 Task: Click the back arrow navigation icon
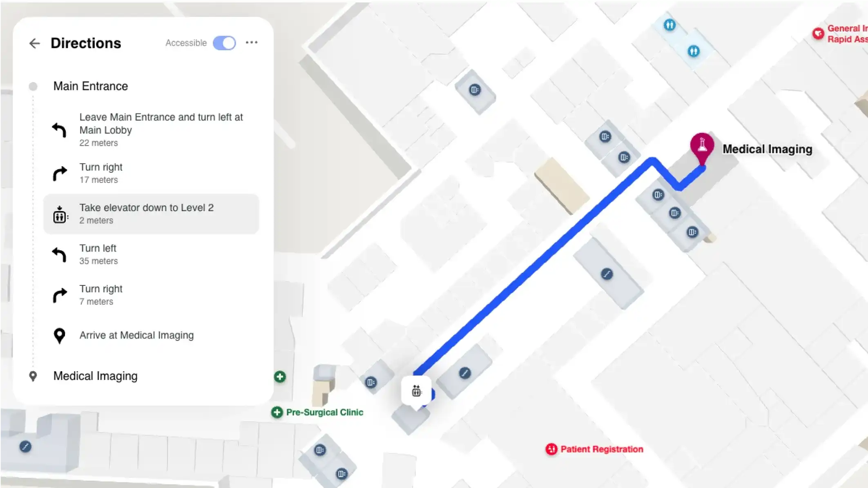click(x=34, y=43)
